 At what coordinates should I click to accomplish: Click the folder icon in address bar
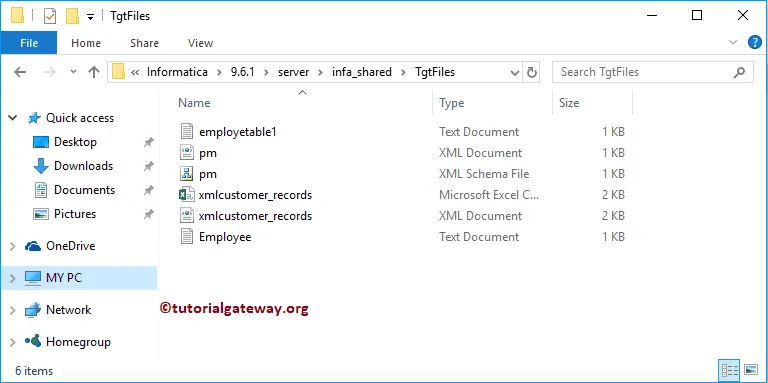pyautogui.click(x=119, y=72)
